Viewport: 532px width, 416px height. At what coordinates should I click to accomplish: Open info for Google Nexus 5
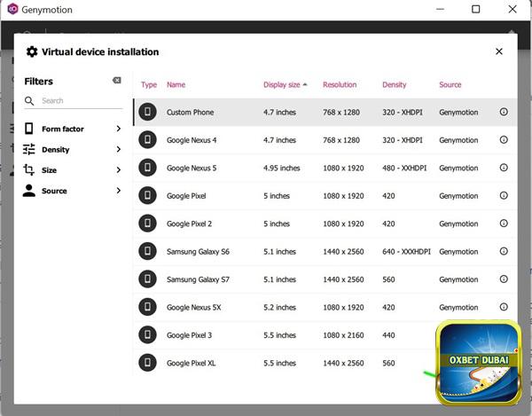[504, 168]
